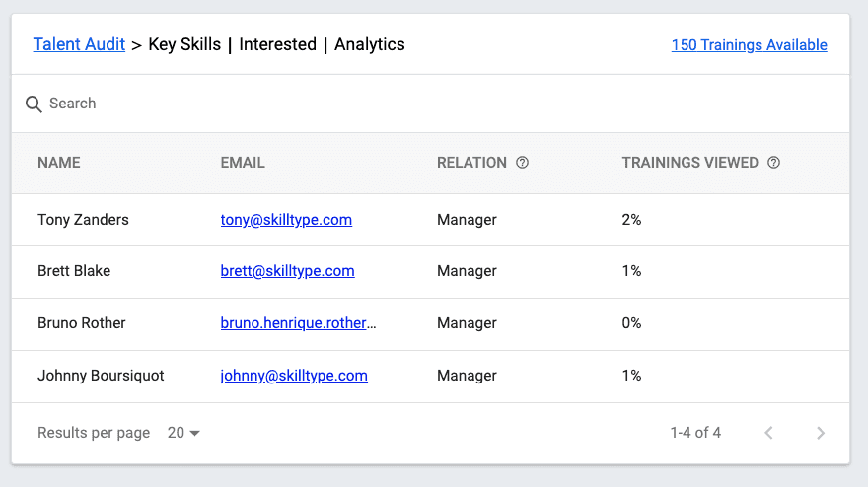Open the results per page dropdown
The width and height of the screenshot is (868, 487).
183,433
